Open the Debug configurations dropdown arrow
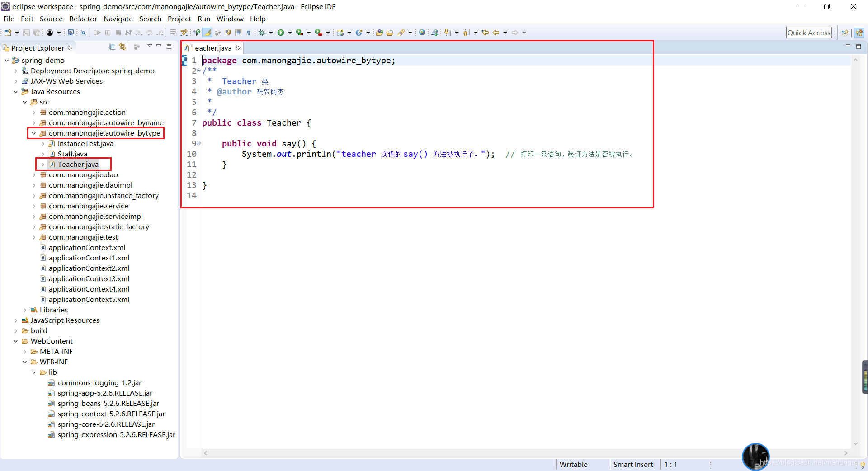This screenshot has width=868, height=471. [271, 33]
